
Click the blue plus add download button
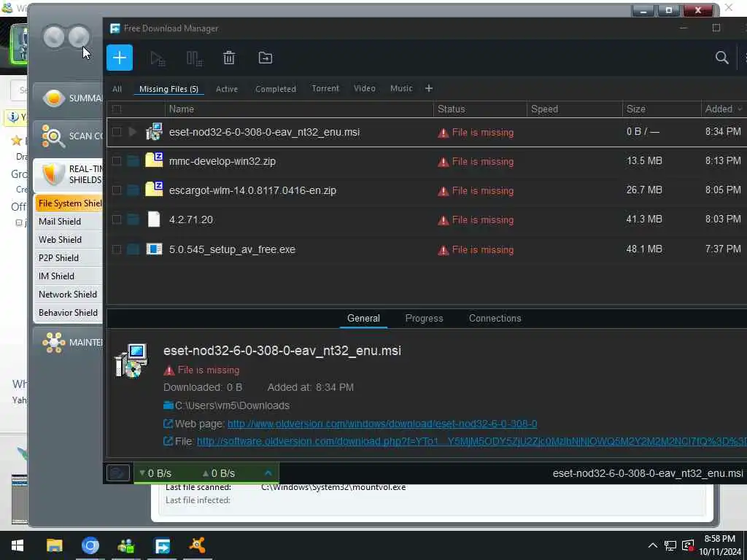[x=120, y=58]
